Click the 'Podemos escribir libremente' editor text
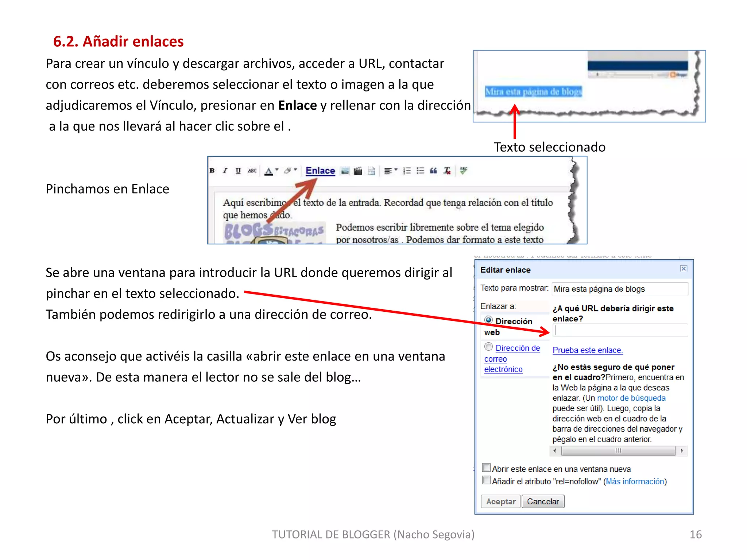The width and height of the screenshot is (747, 560). click(440, 233)
